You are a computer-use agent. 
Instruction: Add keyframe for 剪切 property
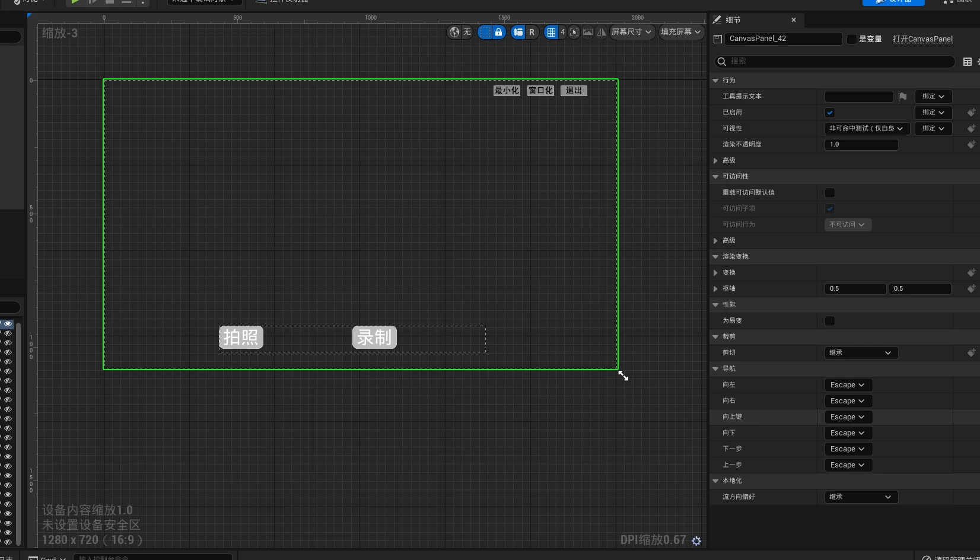pos(971,352)
